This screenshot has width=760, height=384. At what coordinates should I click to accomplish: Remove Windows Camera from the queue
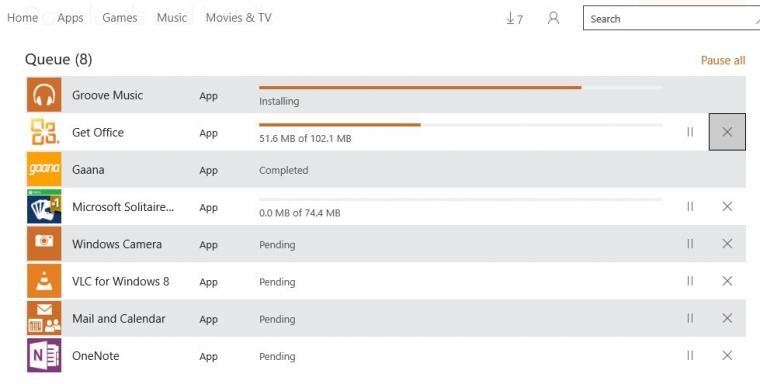[x=727, y=243]
